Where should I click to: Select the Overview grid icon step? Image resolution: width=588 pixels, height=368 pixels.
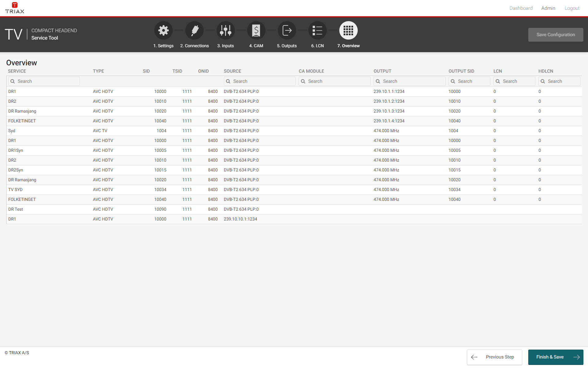tap(349, 30)
